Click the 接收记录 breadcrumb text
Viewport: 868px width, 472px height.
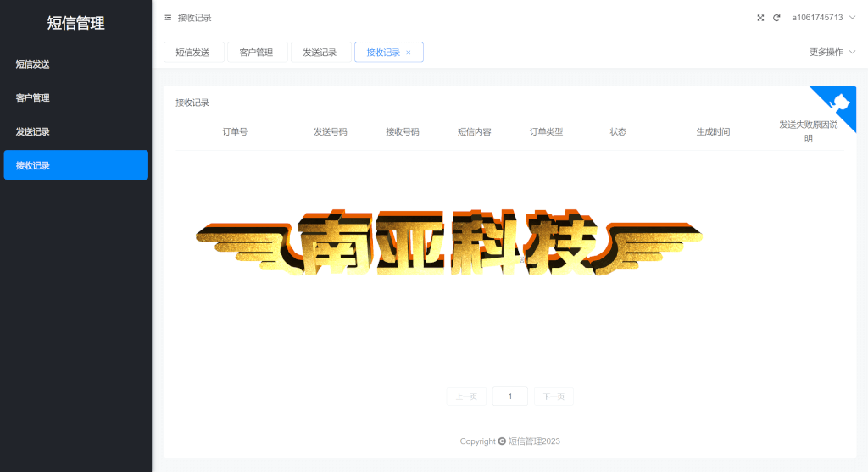(x=194, y=18)
